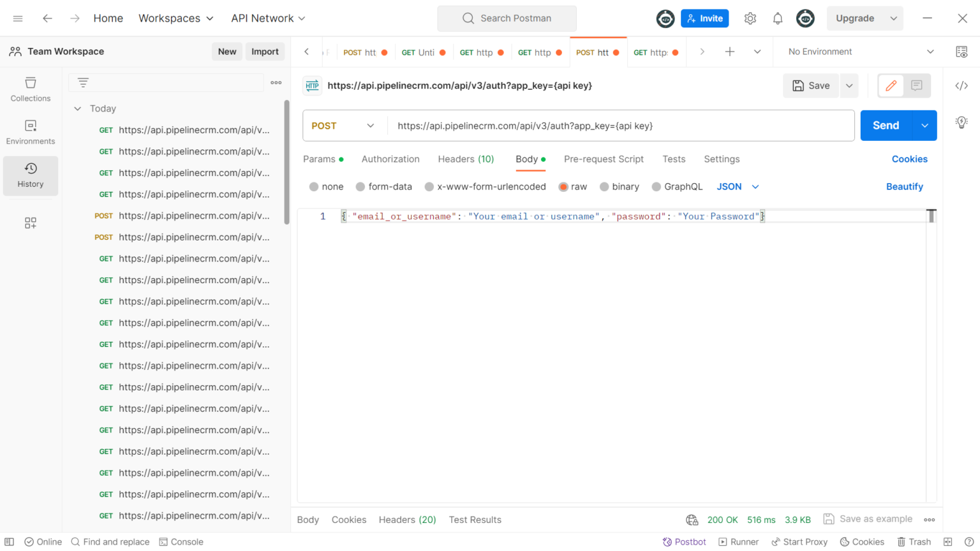
Task: Open the Headers (20) response tab
Action: pyautogui.click(x=407, y=520)
